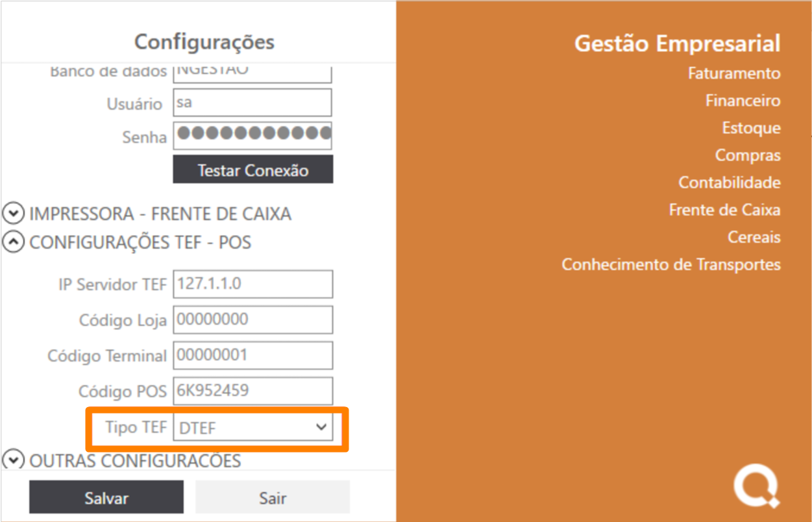Collapse Configurações TEF - POS section

[13, 242]
